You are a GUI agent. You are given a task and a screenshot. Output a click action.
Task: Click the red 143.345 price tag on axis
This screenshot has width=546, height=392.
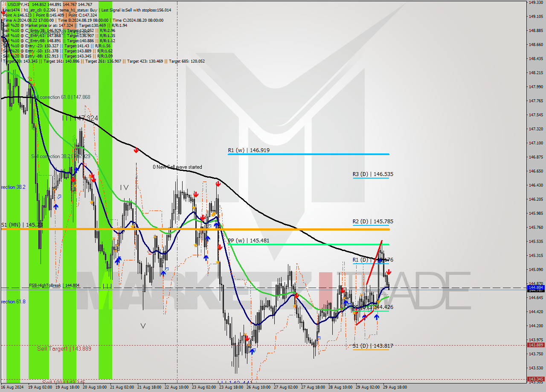tap(536, 379)
